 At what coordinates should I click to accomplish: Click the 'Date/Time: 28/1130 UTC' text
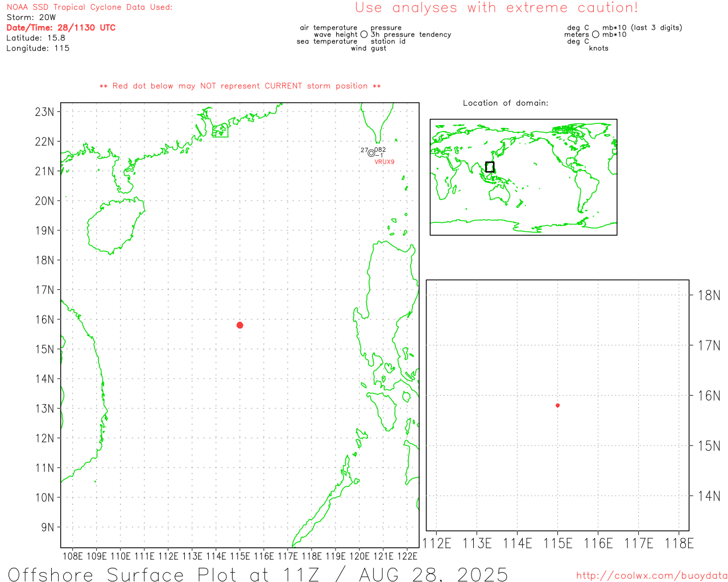[61, 28]
